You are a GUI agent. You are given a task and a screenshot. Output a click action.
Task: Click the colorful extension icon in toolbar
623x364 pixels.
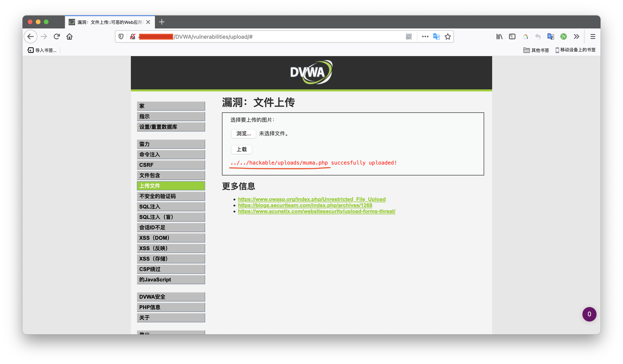point(525,36)
